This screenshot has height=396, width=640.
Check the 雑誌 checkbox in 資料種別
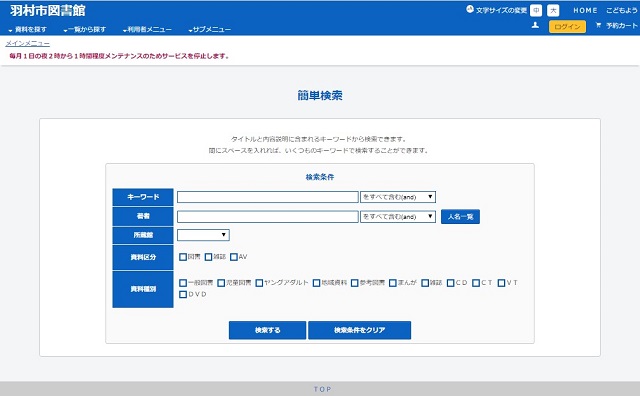(x=425, y=283)
